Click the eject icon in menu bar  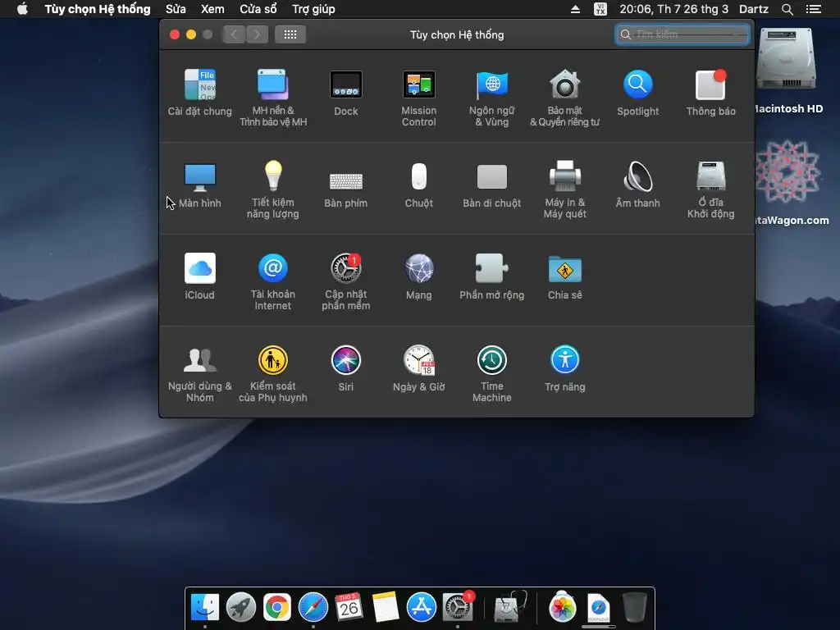(575, 9)
